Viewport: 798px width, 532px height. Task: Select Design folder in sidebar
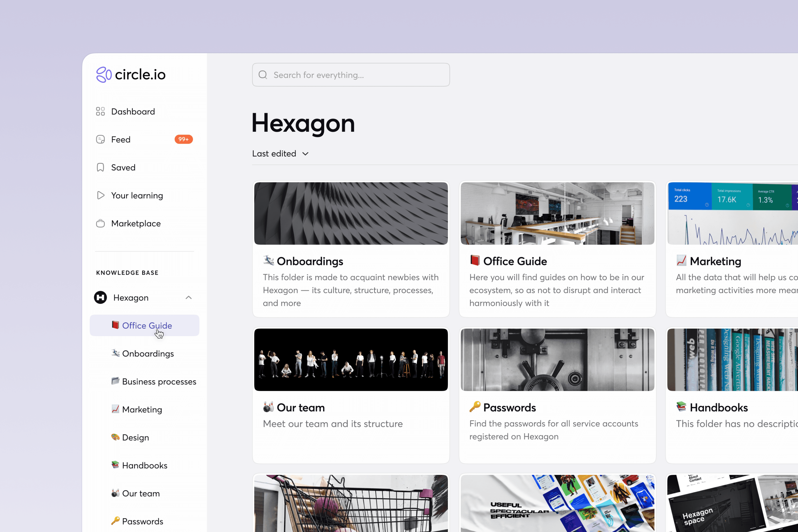pos(135,438)
